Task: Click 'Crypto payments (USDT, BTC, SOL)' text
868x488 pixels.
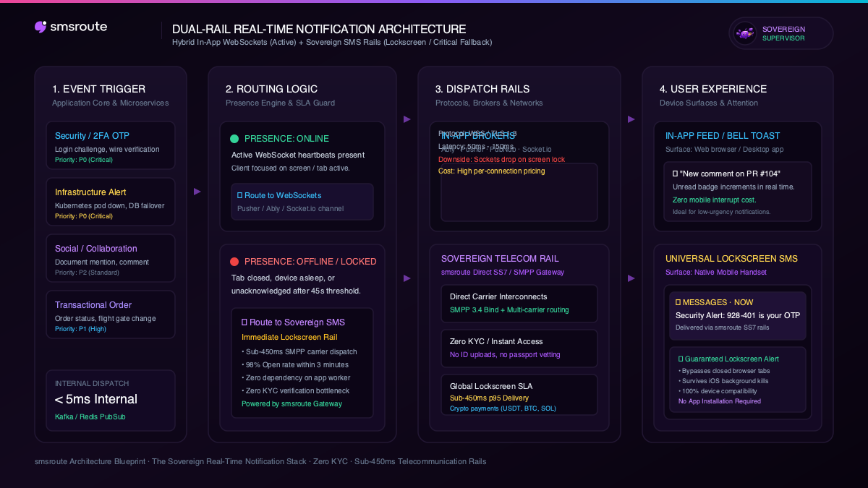Action: tap(503, 408)
